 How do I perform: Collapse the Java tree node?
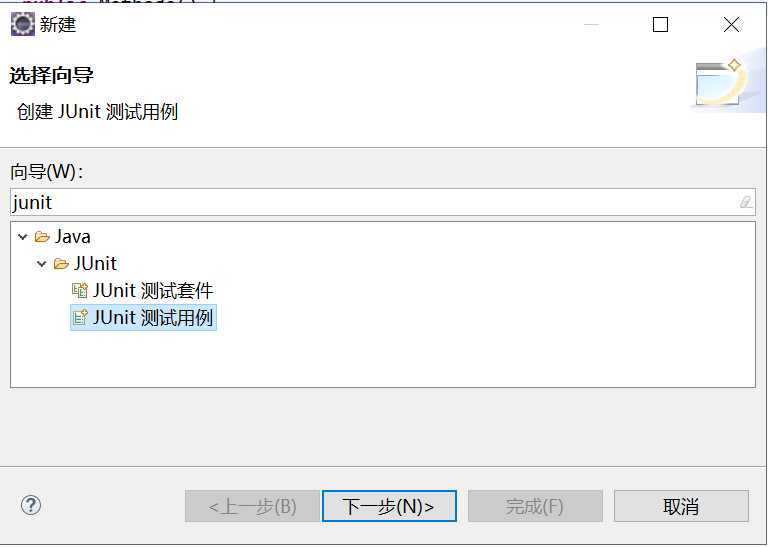tap(23, 237)
